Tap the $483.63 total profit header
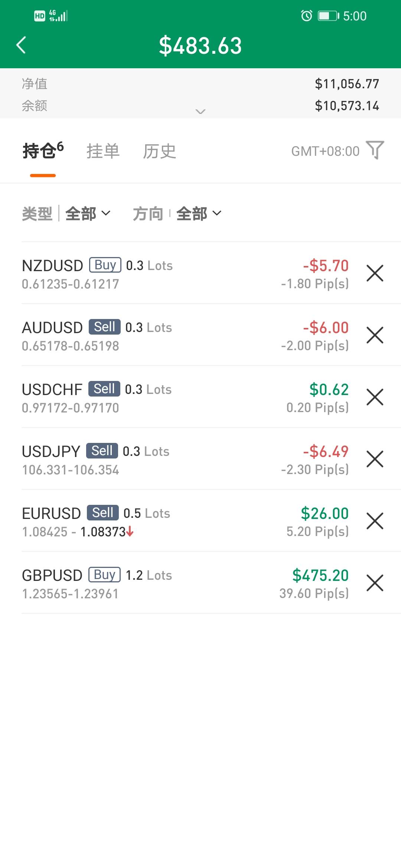This screenshot has width=401, height=868. [200, 46]
